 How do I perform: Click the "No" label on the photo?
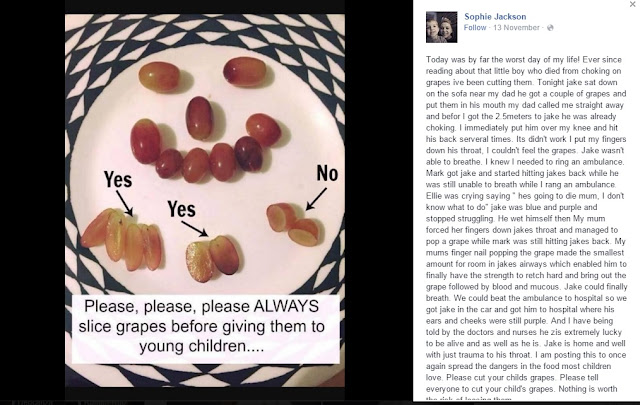327,173
